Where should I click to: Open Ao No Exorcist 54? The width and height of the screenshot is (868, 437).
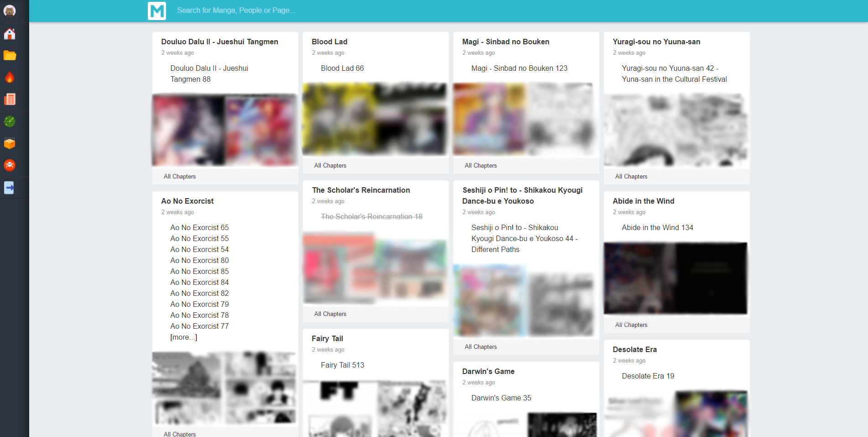(x=199, y=249)
